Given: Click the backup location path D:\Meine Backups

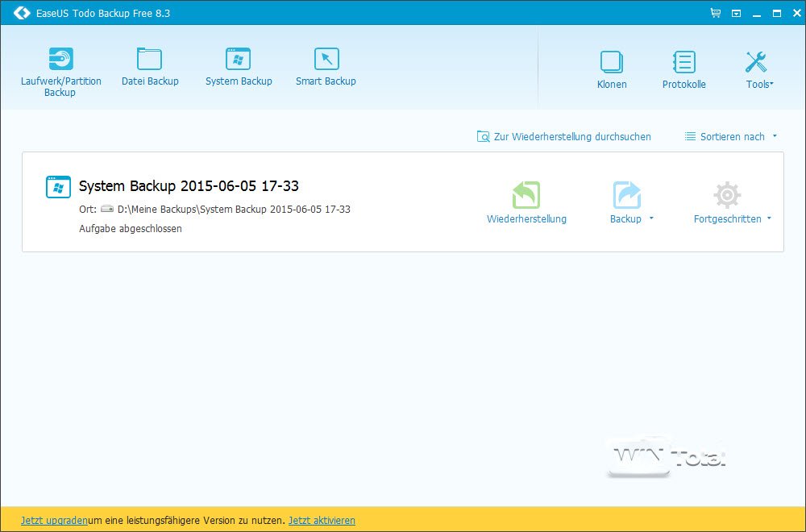Looking at the screenshot, I should tap(234, 210).
